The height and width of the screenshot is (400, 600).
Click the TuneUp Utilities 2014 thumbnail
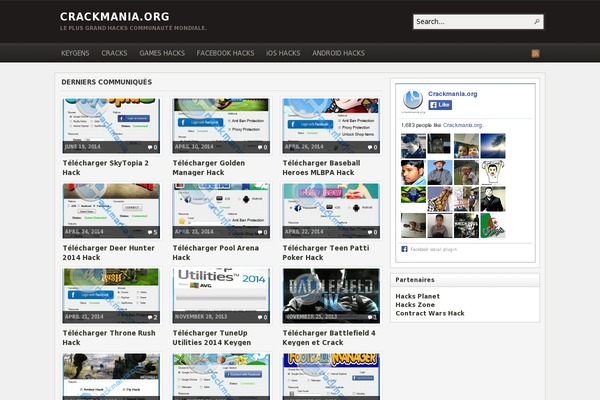(x=221, y=296)
